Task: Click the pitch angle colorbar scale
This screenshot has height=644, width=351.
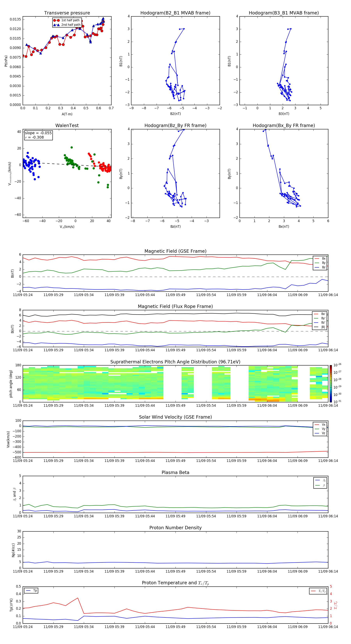Action: [331, 383]
